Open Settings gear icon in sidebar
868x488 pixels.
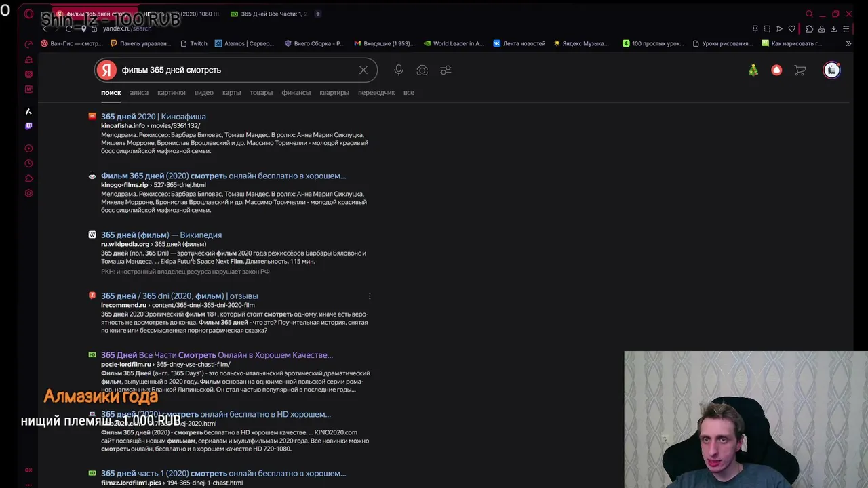[28, 193]
